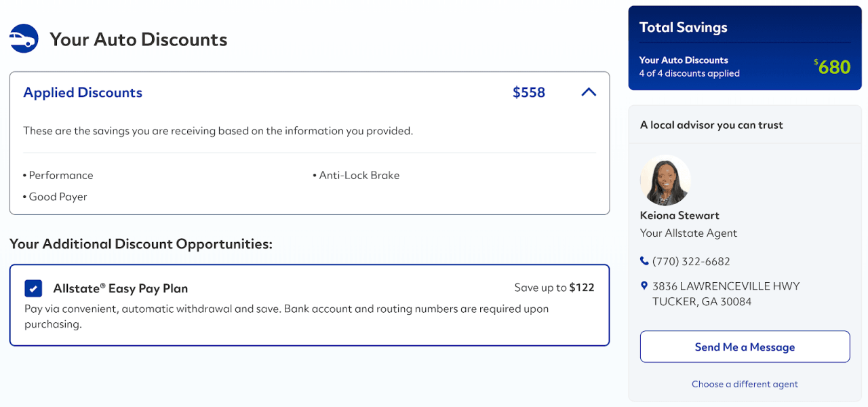This screenshot has height=407, width=868.
Task: Click the Applied Discounts heading
Action: click(83, 92)
